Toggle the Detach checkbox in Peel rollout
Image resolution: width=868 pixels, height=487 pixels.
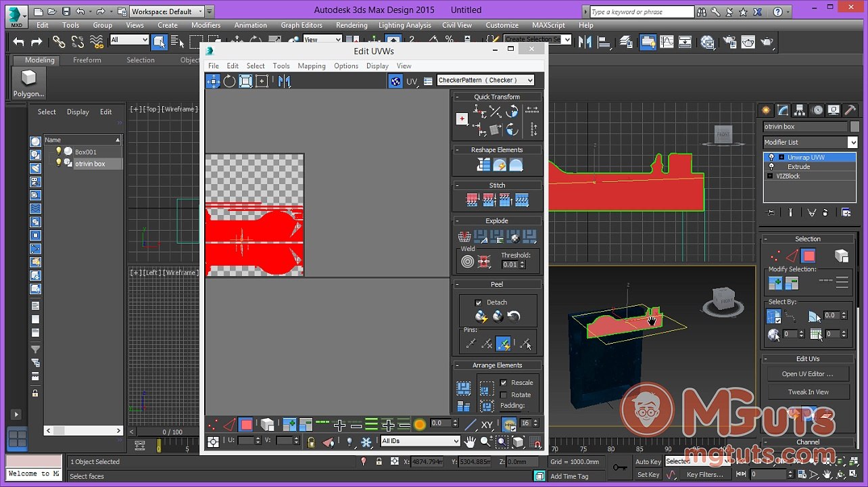click(x=479, y=302)
